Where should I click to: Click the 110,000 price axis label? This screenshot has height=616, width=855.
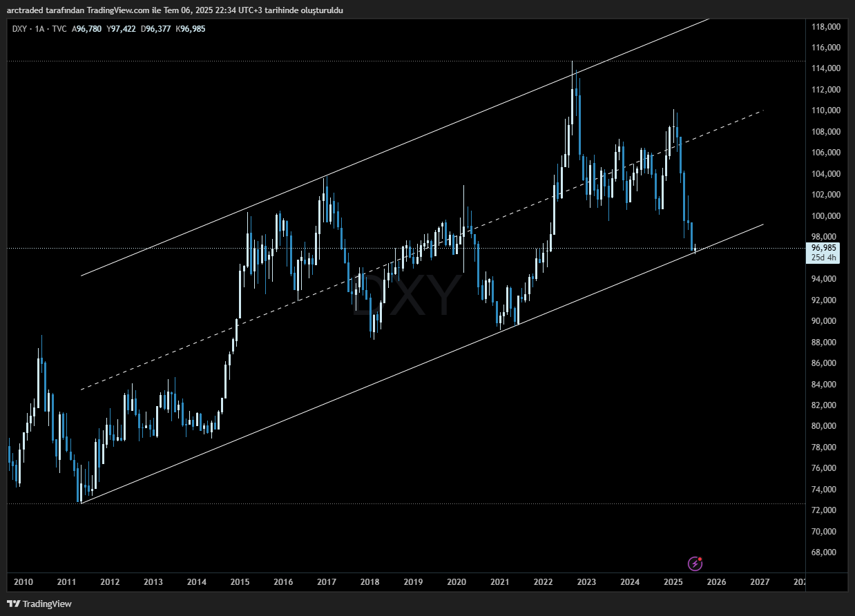coord(825,110)
